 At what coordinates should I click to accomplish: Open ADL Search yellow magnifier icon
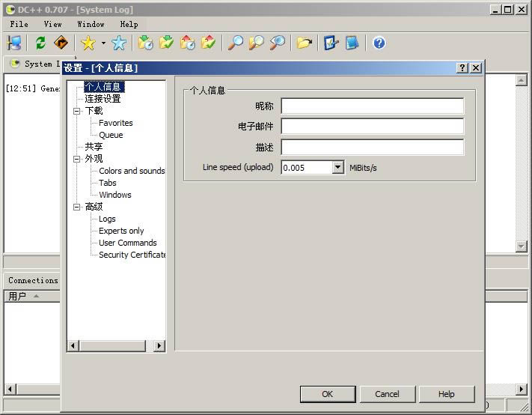click(x=256, y=43)
